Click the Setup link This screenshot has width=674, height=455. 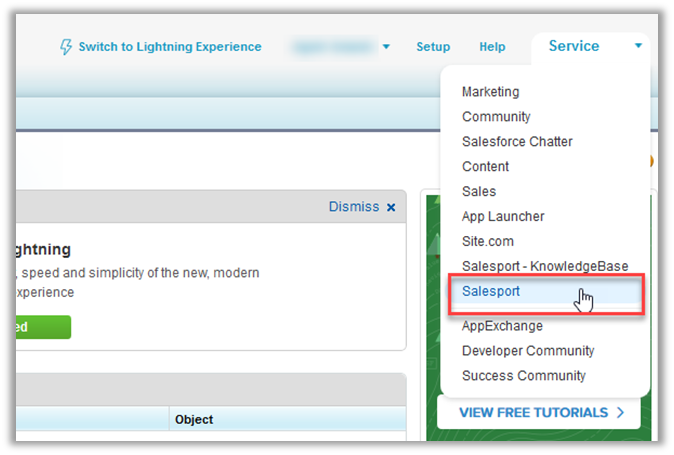point(433,47)
